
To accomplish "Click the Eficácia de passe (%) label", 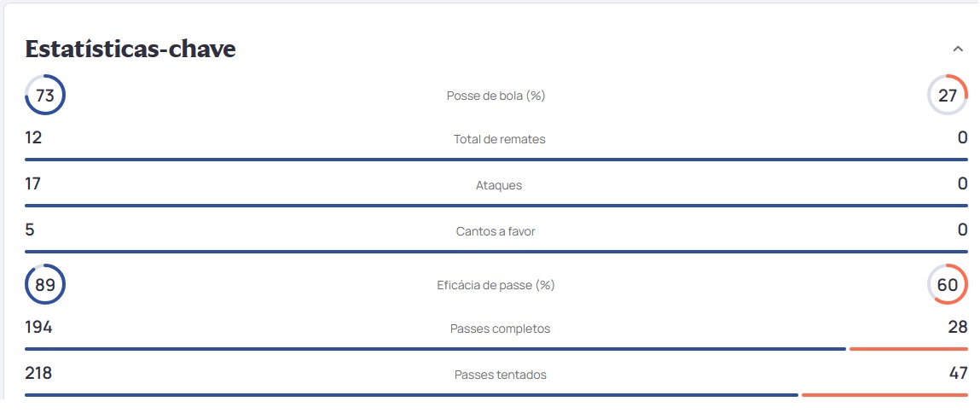I will [x=496, y=285].
